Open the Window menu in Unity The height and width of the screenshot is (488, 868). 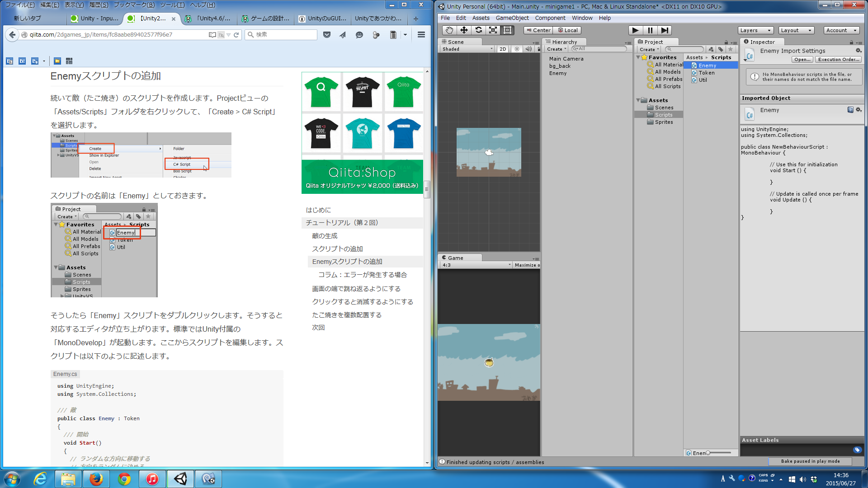pos(582,18)
